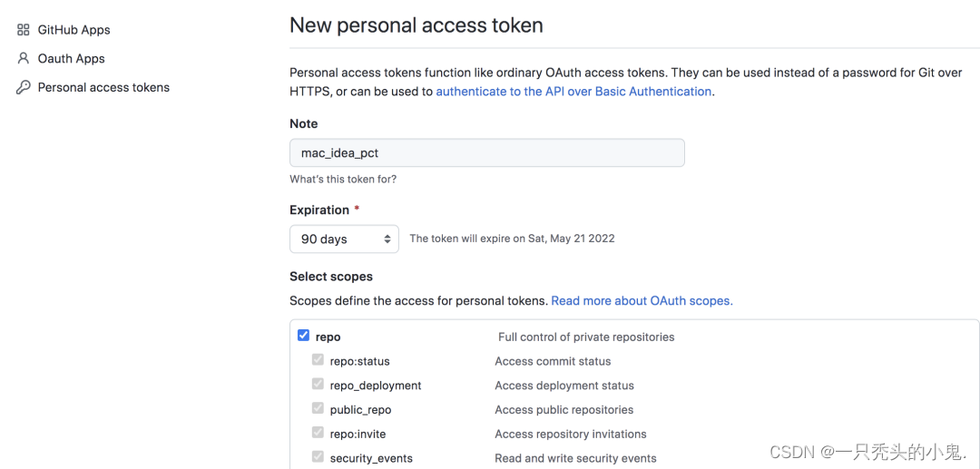
Task: Click the GitHub Apps grid icon
Action: click(x=23, y=29)
